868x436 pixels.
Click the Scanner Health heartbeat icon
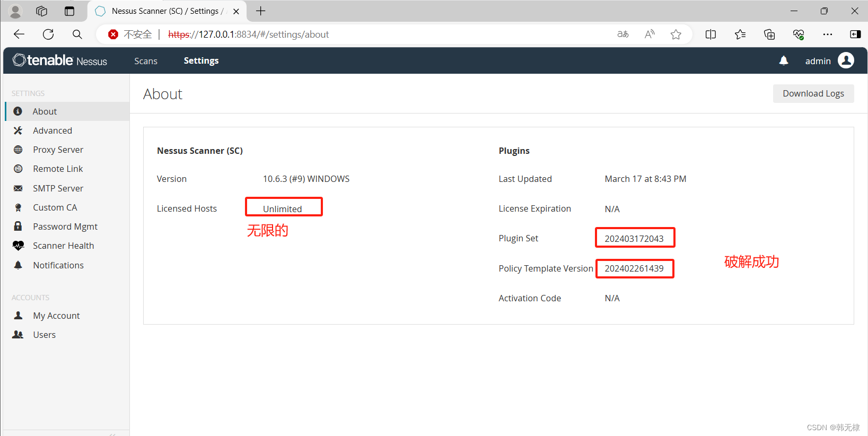pos(18,246)
